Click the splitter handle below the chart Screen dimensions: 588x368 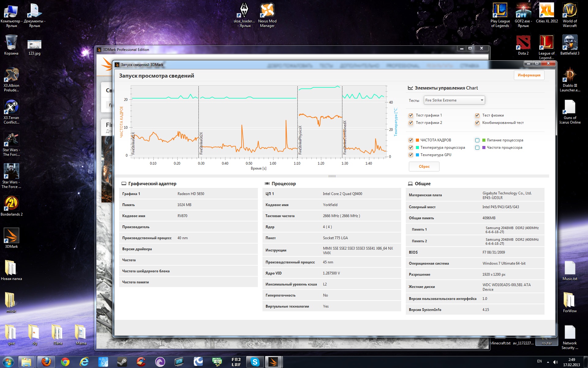332,176
